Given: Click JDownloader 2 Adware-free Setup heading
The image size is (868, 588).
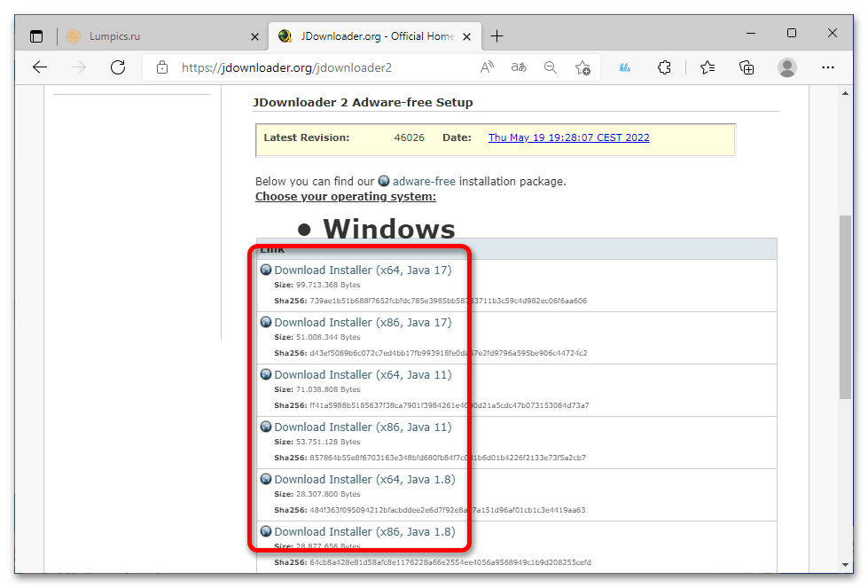Looking at the screenshot, I should [x=363, y=102].
